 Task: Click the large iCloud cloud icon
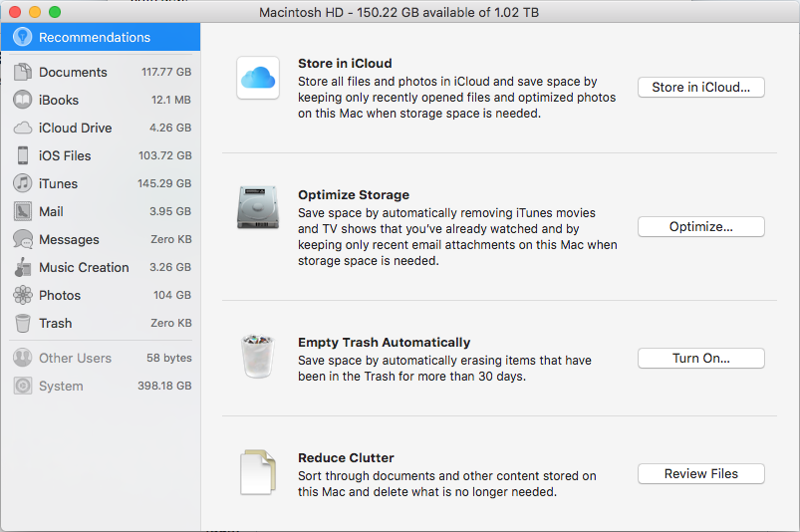258,78
